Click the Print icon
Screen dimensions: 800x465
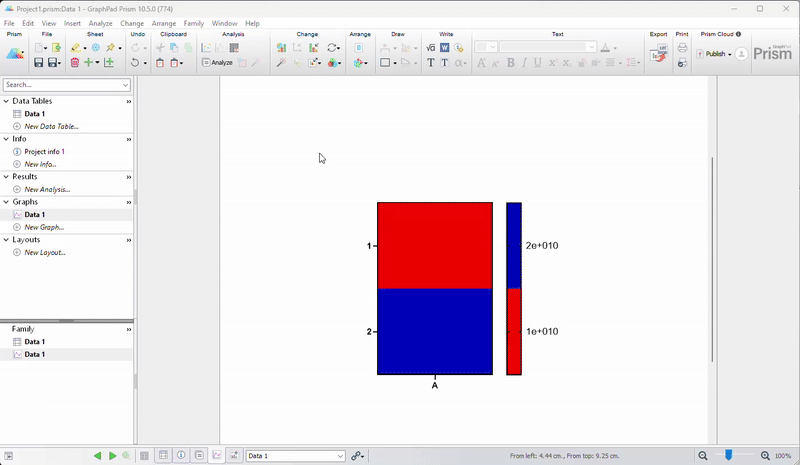tap(682, 47)
